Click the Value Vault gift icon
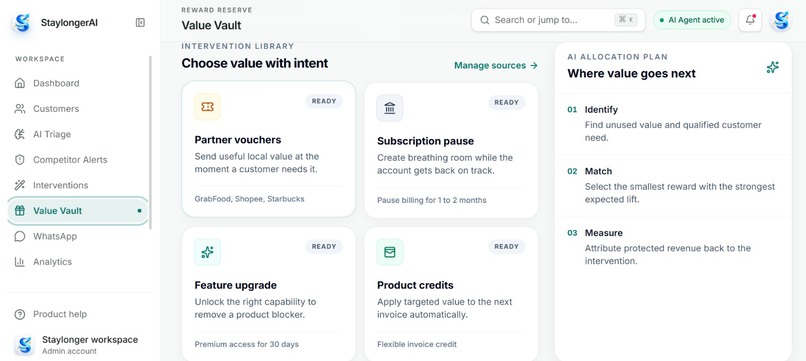Viewport: 806px width, 361px height. 20,211
